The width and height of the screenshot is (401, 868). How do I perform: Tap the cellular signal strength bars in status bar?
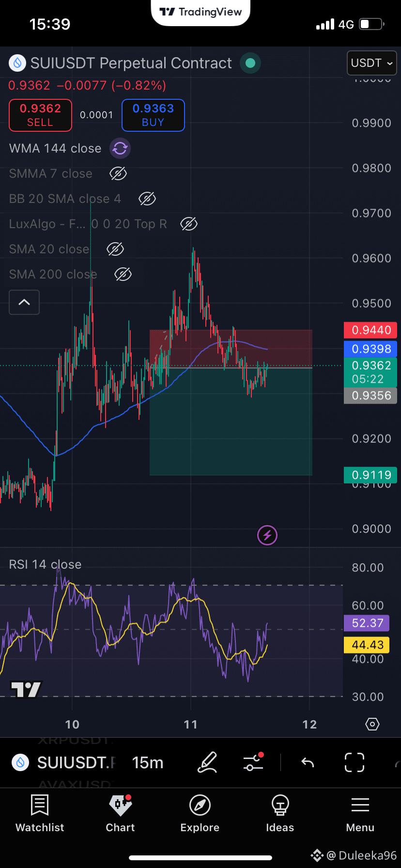tap(325, 24)
